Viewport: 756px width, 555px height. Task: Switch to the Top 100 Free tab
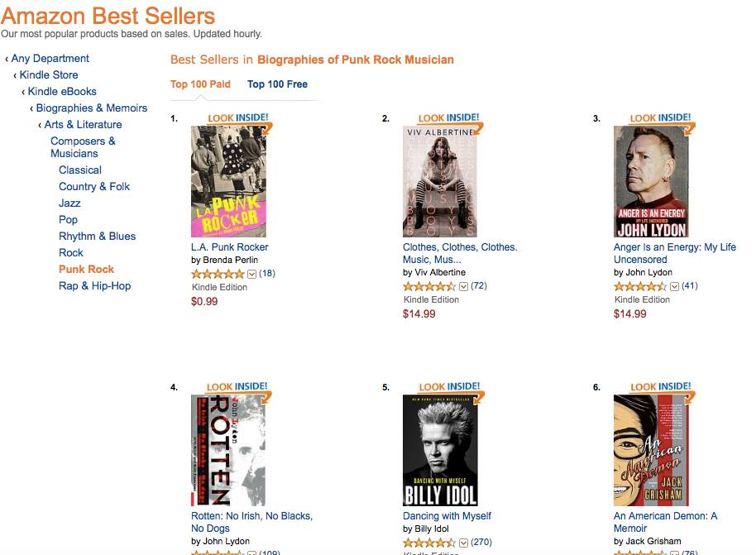click(277, 84)
